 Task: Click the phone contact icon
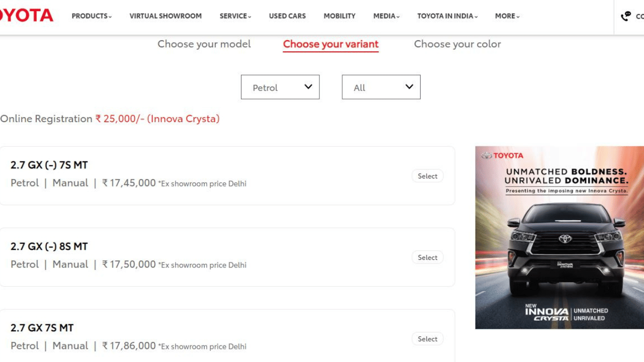click(x=626, y=16)
